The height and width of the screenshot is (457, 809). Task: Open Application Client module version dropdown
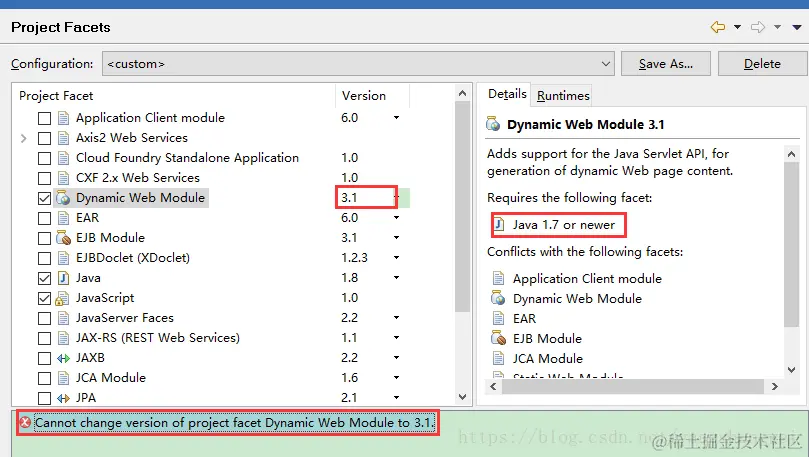pyautogui.click(x=396, y=118)
